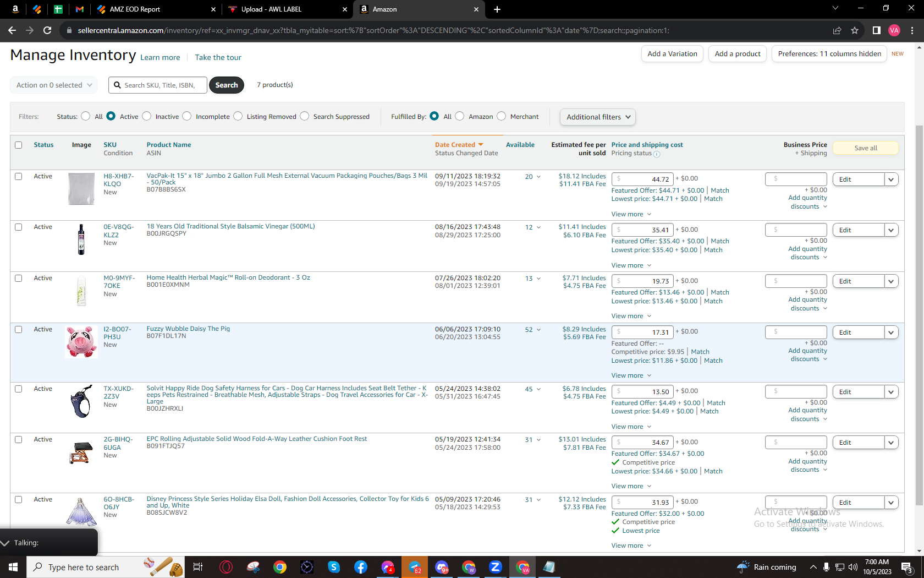Viewport: 924px width, 578px height.
Task: Tick the select-all checkbox in table header
Action: click(18, 145)
